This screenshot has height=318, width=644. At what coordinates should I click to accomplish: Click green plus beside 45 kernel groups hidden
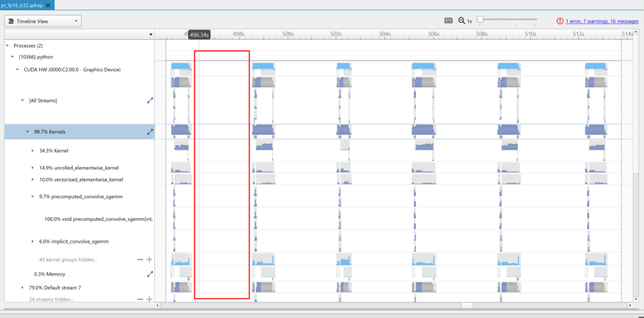[149, 260]
